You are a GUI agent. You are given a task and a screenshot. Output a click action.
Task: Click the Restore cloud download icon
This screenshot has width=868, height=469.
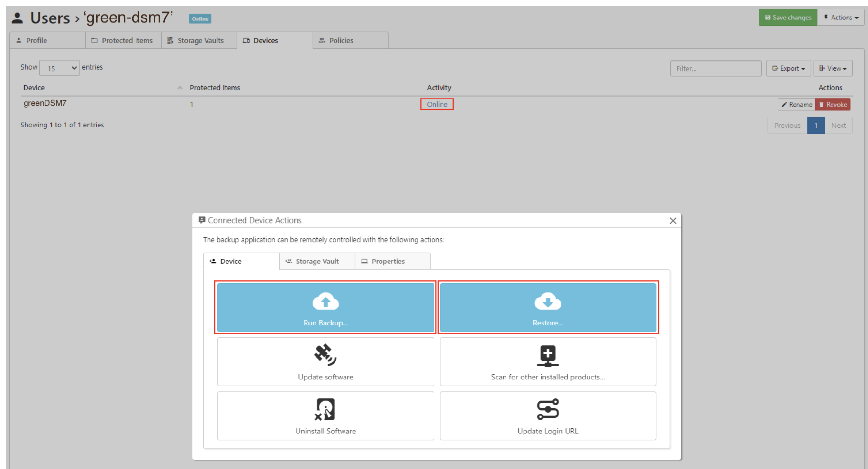point(548,301)
